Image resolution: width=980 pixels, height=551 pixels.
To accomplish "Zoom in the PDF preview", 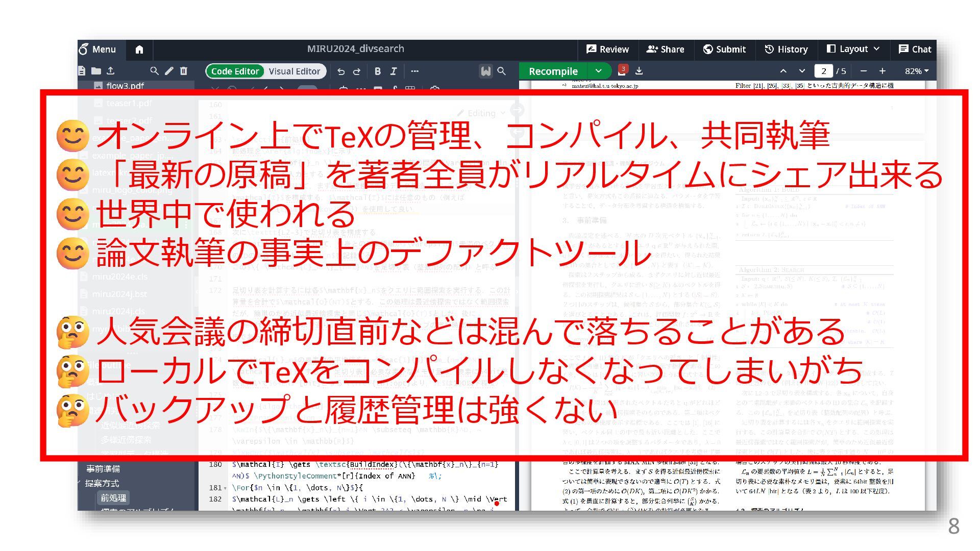I will pyautogui.click(x=883, y=71).
